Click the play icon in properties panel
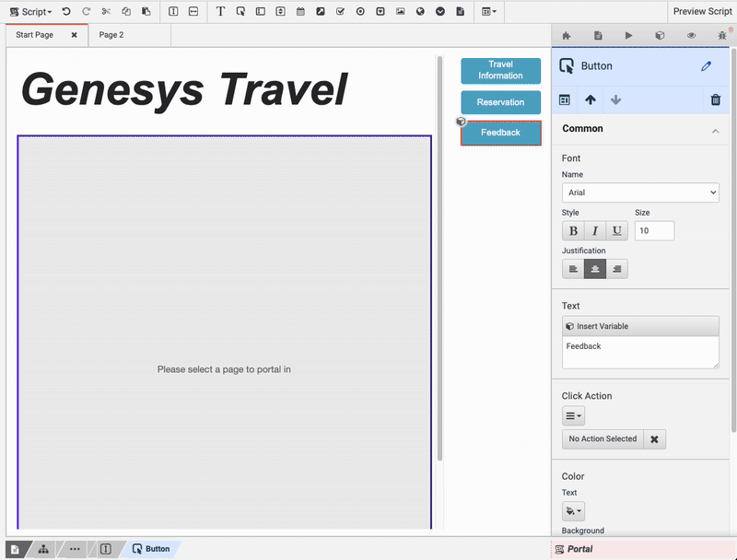The height and width of the screenshot is (560, 737). point(628,36)
